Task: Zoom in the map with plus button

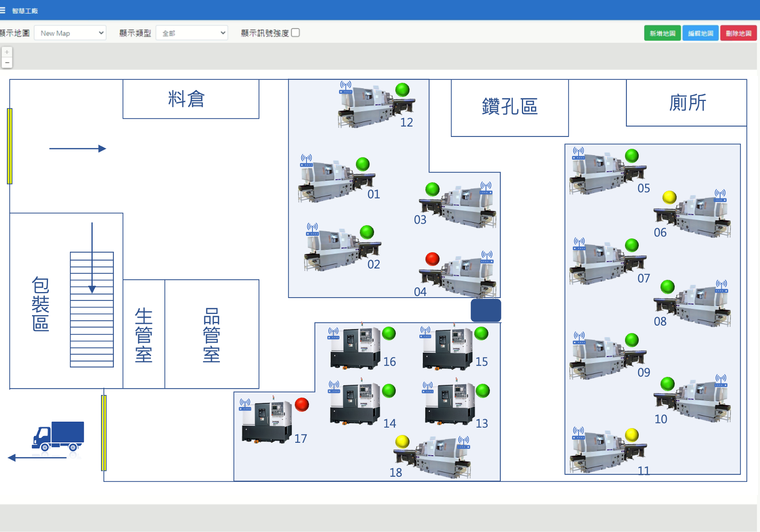Action: click(7, 52)
